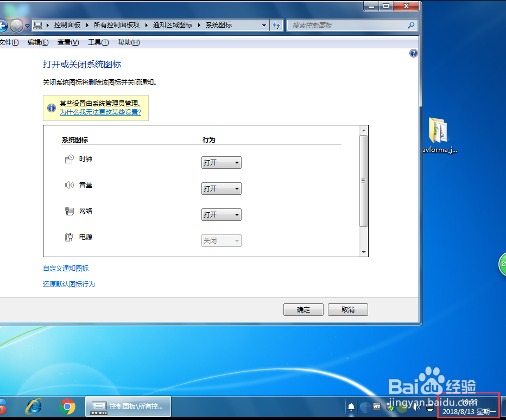Screen dimensions: 506x420
Task: Click the refresh button beside the address bar
Action: 276,25
